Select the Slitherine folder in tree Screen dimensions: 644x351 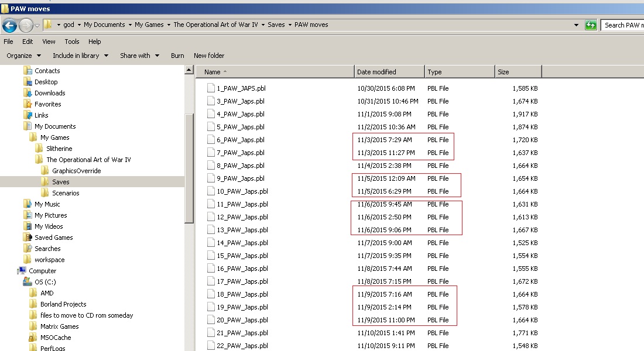pyautogui.click(x=59, y=149)
